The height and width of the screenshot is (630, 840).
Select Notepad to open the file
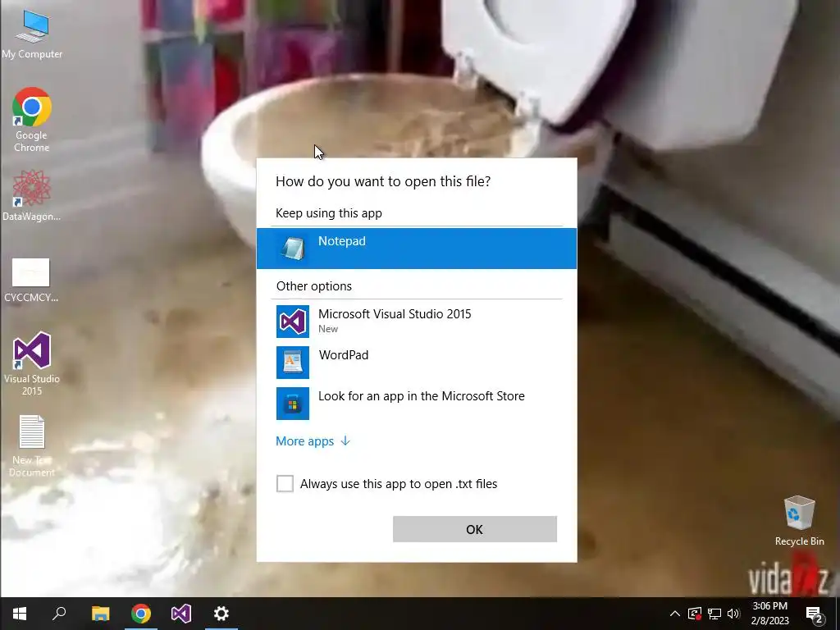(416, 248)
